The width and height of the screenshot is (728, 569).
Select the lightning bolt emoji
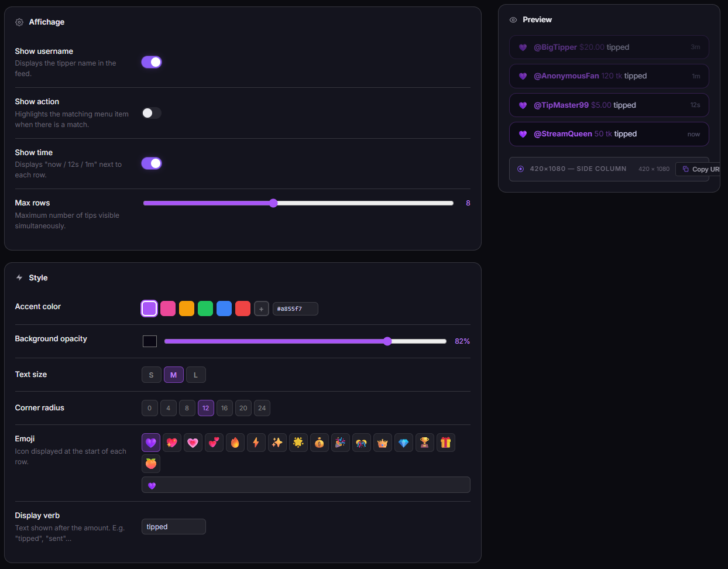pyautogui.click(x=256, y=443)
